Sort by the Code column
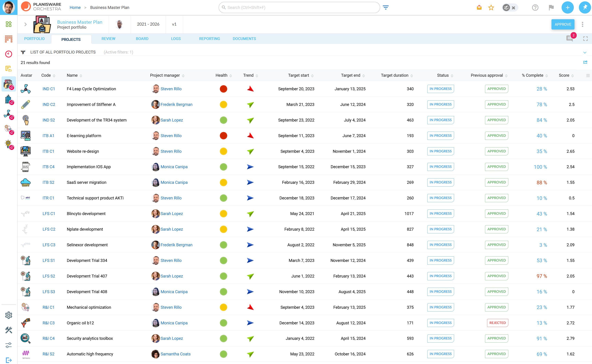Screen dimensions: 592x364 [48, 75]
